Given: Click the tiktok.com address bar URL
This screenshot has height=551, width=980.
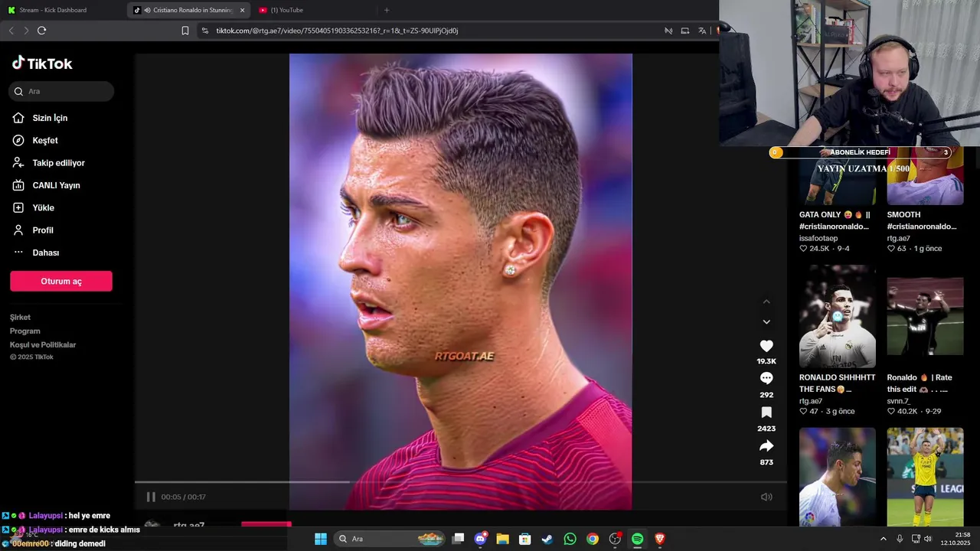Looking at the screenshot, I should 337,31.
